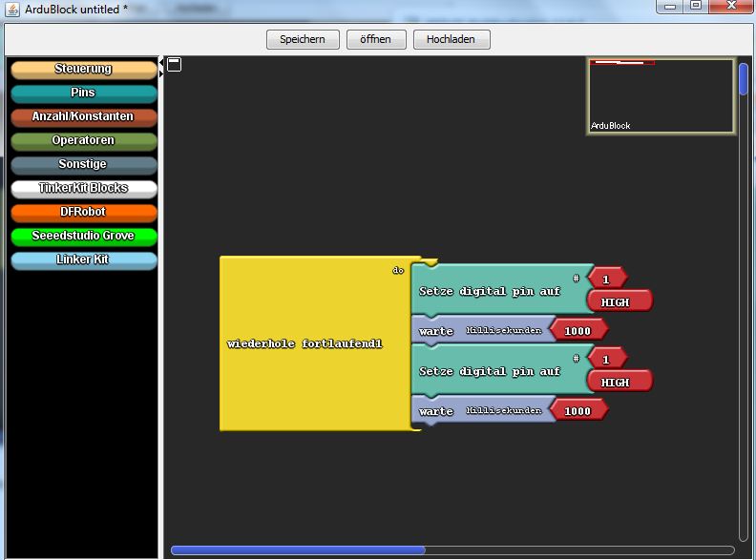
Task: Click the small canvas page icon at top-left
Action: pyautogui.click(x=174, y=65)
